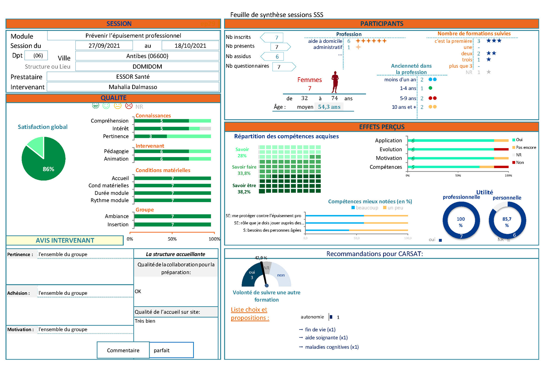Click the green squares competence grid
Image resolution: width=554 pixels, height=392 pixels.
click(x=290, y=169)
